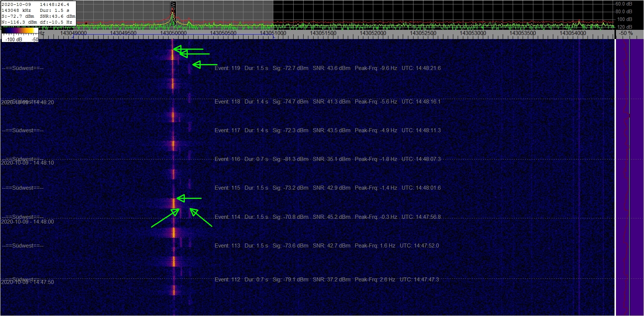
Task: Click the Südwest label left of Event 117
Action: point(23,130)
